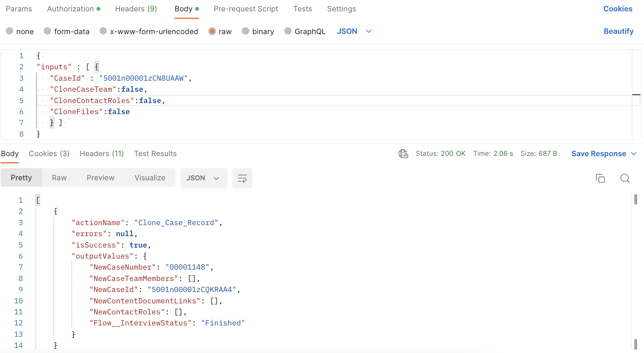Open the Tests tab

pyautogui.click(x=302, y=9)
